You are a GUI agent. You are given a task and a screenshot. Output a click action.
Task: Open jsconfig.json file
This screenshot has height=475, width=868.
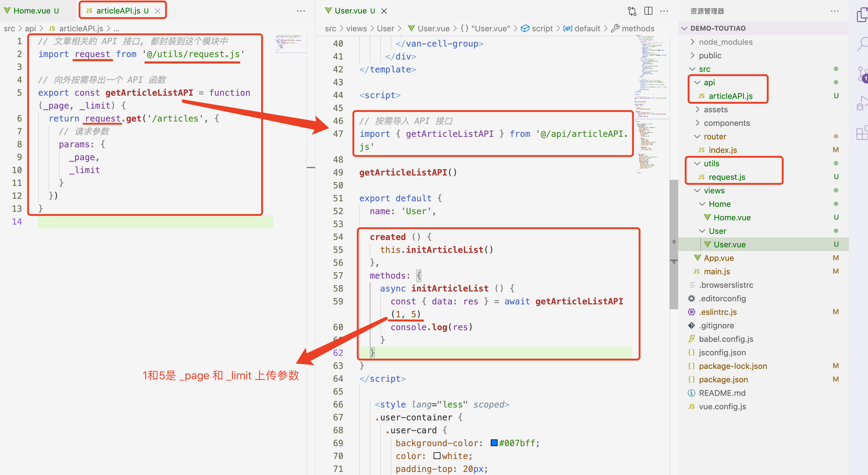pos(764,353)
